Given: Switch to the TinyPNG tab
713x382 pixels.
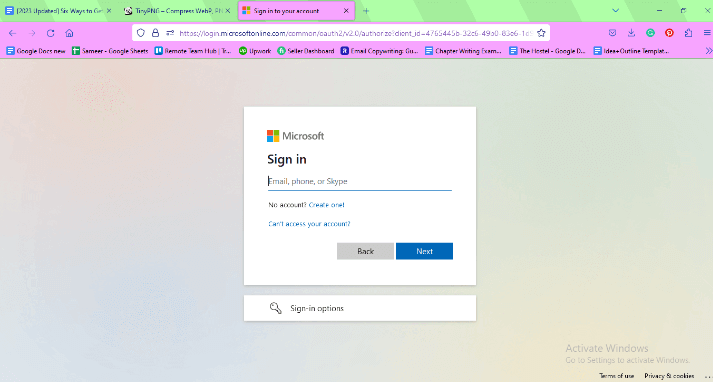Looking at the screenshot, I should click(x=178, y=10).
